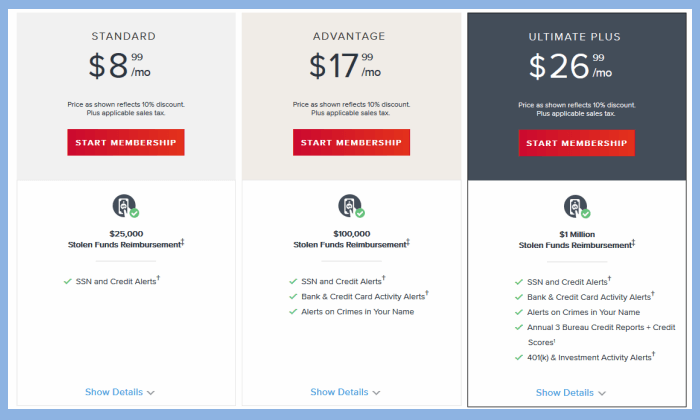Screen dimensions: 700x420
Task: Click the Advantage $17.99/mo price
Action: coord(345,66)
